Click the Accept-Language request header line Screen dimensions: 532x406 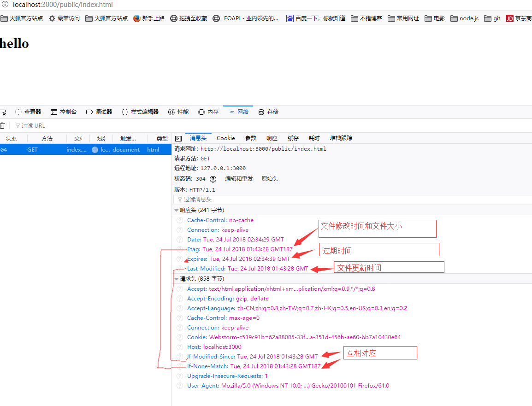click(297, 308)
